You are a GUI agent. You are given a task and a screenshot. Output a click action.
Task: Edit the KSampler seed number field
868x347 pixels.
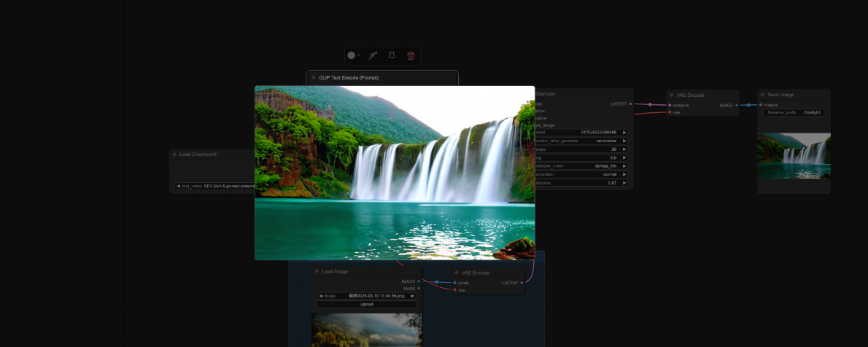581,132
